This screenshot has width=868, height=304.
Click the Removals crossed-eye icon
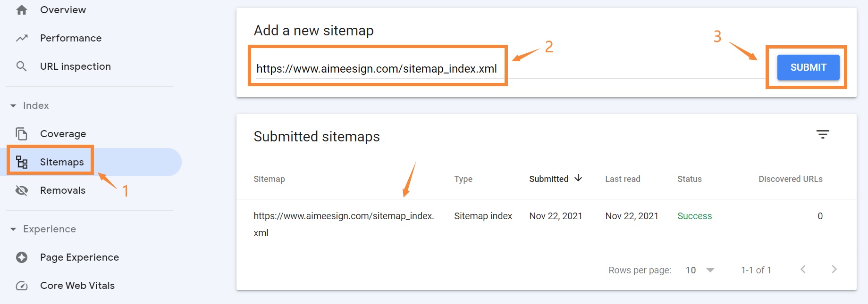(22, 190)
